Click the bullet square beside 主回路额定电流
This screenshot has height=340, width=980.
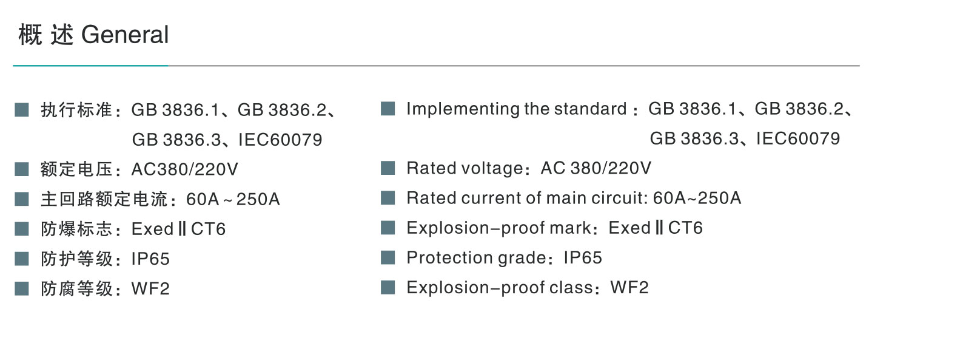(x=22, y=199)
